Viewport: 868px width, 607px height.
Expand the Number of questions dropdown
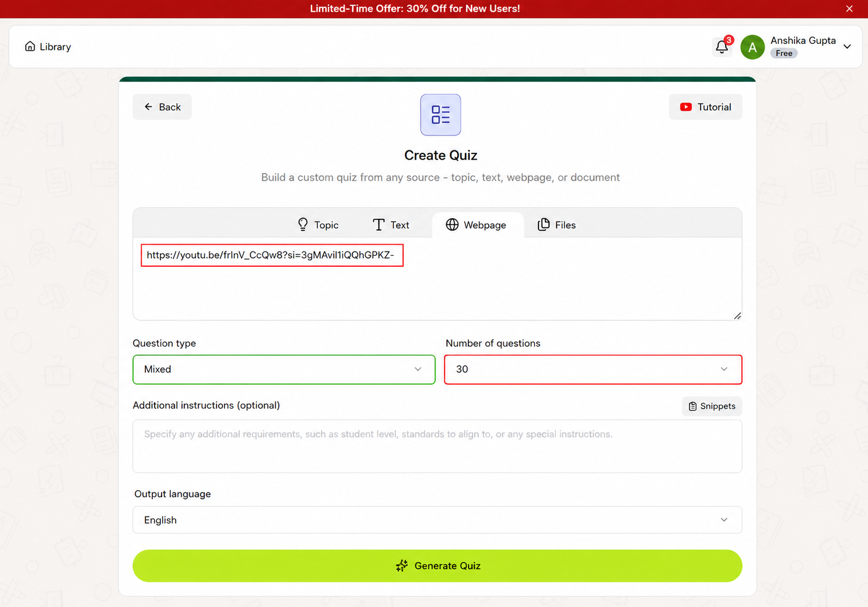pos(593,369)
